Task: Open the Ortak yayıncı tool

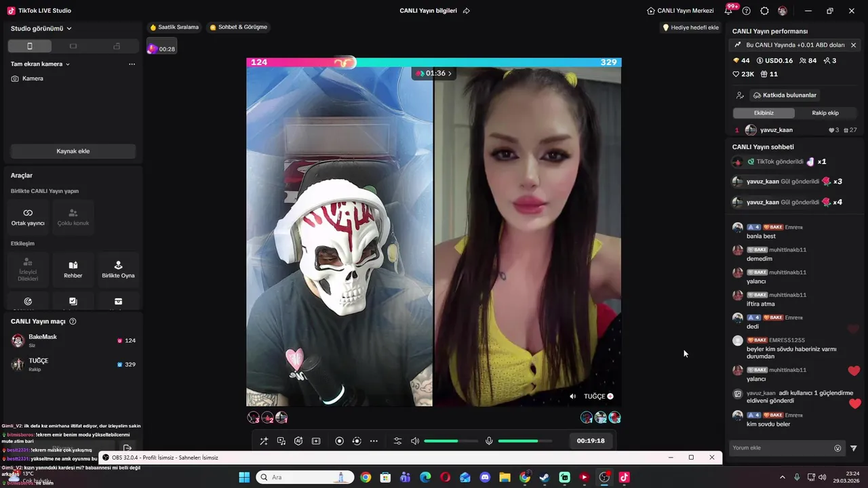Action: 28,217
